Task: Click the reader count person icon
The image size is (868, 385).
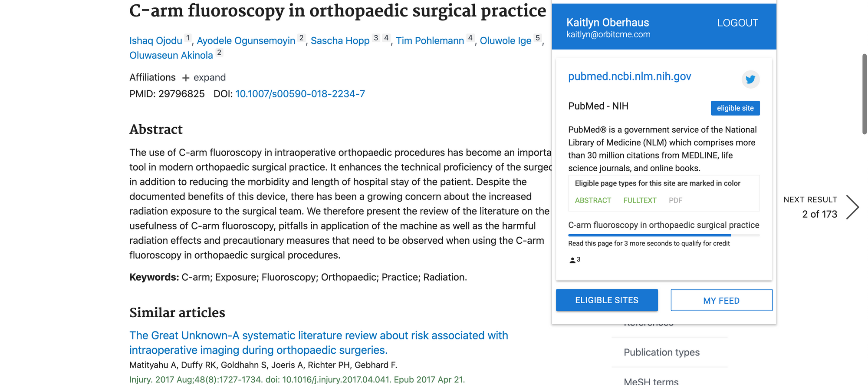Action: tap(572, 259)
